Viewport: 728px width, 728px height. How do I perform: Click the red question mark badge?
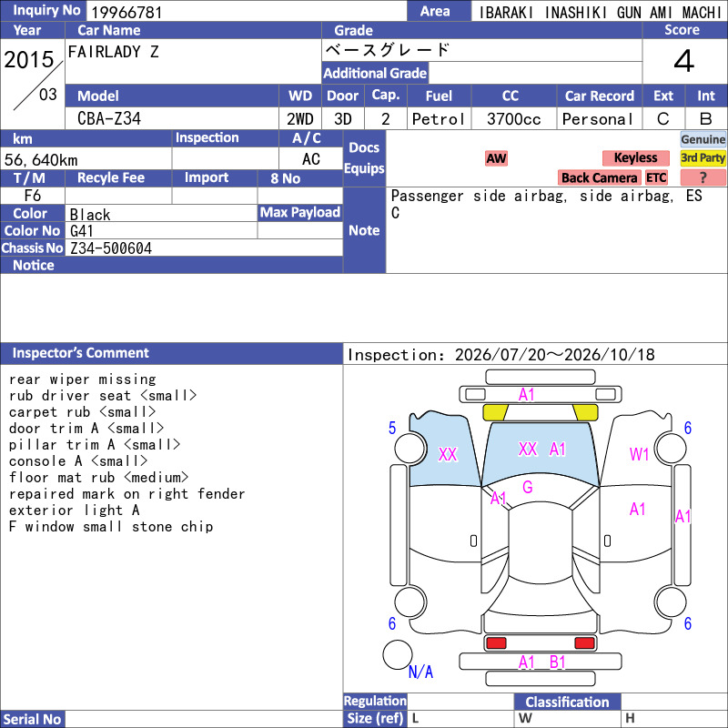[x=703, y=177]
